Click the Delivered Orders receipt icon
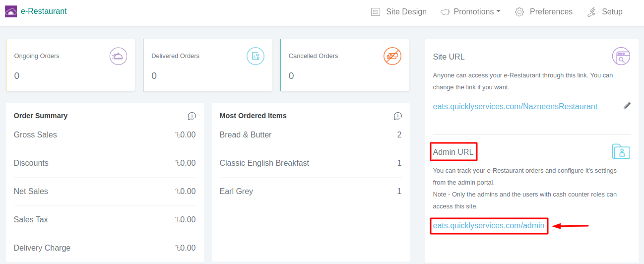The height and width of the screenshot is (264, 644). pyautogui.click(x=256, y=56)
